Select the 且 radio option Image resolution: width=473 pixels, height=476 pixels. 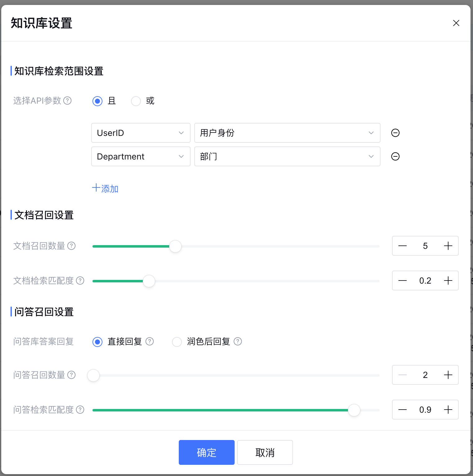coord(97,101)
